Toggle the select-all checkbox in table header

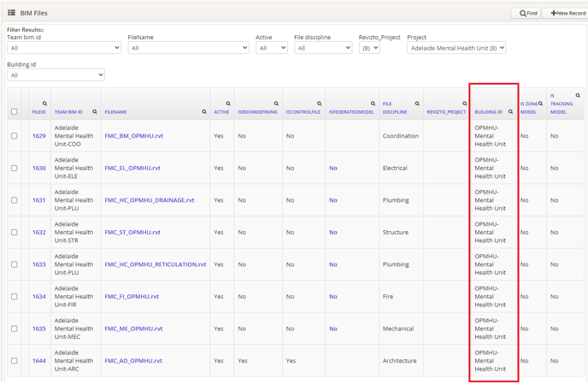tap(15, 111)
